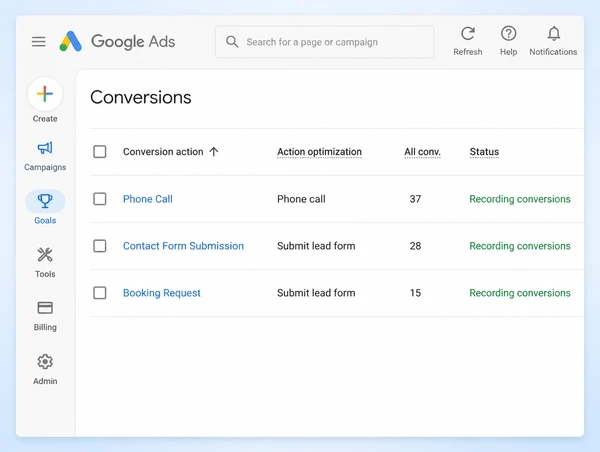Open the Notifications bell
The height and width of the screenshot is (452, 600).
553,34
